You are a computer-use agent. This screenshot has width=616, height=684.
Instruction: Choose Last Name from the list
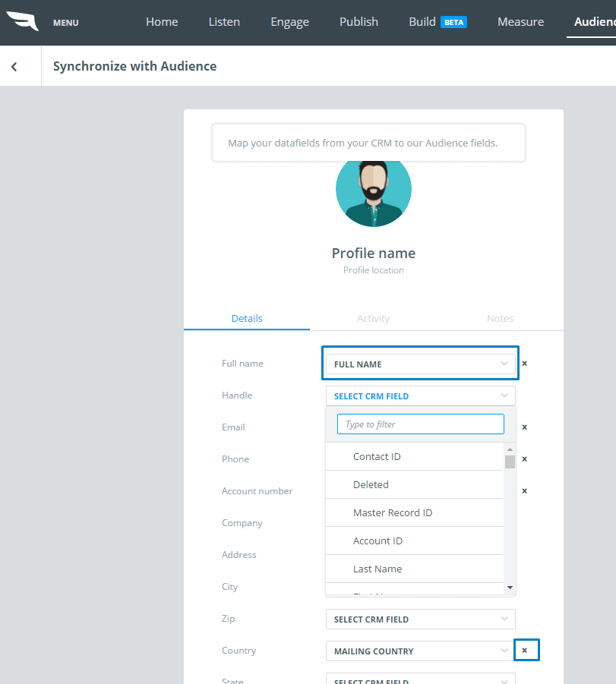pos(414,569)
